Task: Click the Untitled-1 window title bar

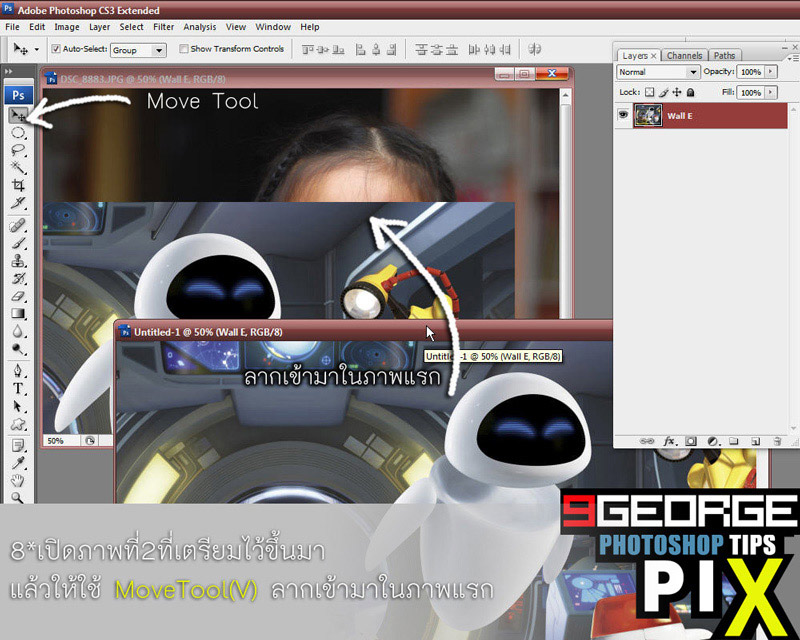Action: click(364, 332)
